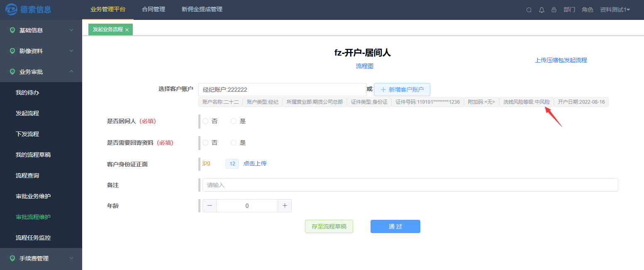Open 下发流程 in sidebar
Viewport: 644px width, 270px height.
tap(27, 134)
